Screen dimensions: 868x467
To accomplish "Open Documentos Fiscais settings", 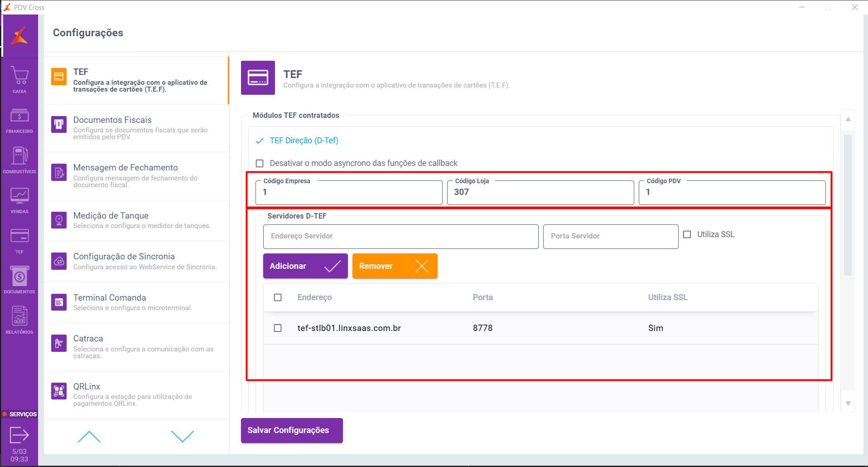I will click(x=136, y=128).
